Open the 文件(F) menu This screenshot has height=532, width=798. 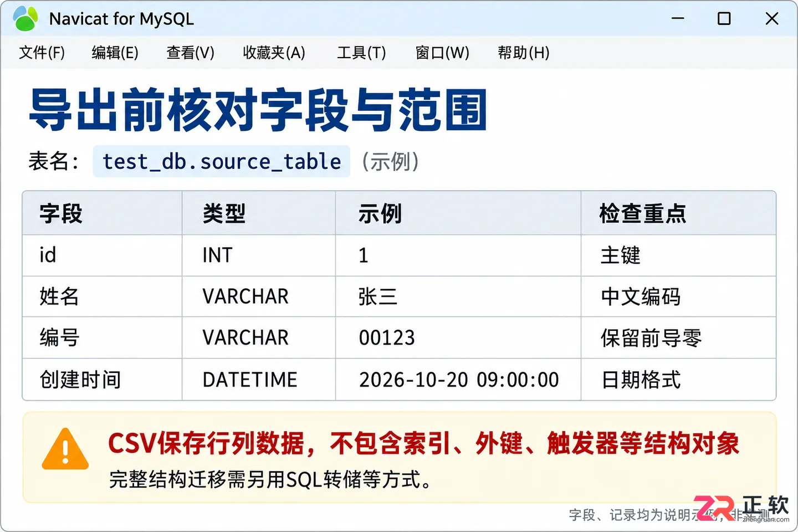[x=42, y=53]
